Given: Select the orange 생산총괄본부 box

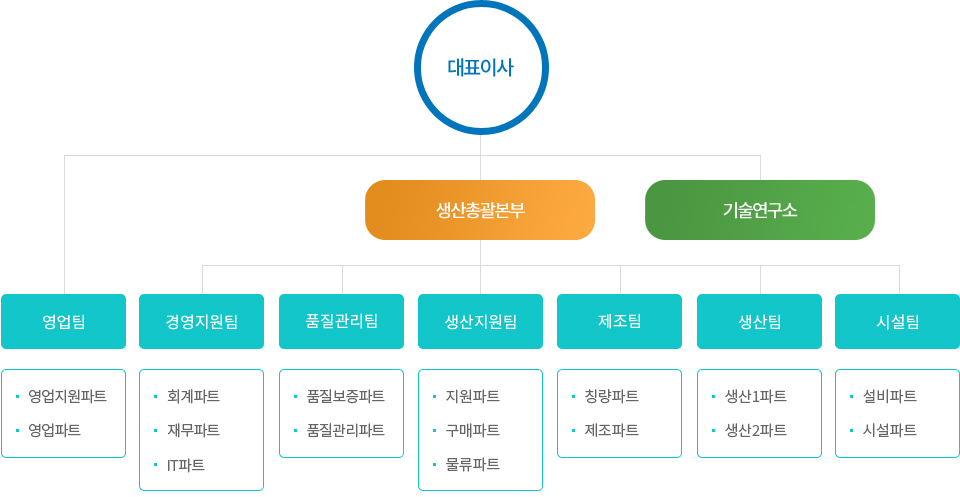Looking at the screenshot, I should click(480, 210).
